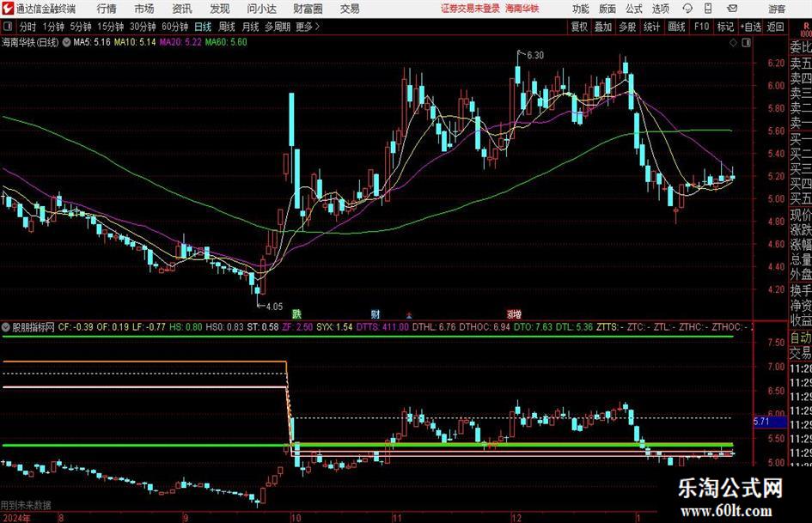Viewport: 812px width, 523px height.
Task: Open the 功能 menu
Action: pyautogui.click(x=581, y=9)
